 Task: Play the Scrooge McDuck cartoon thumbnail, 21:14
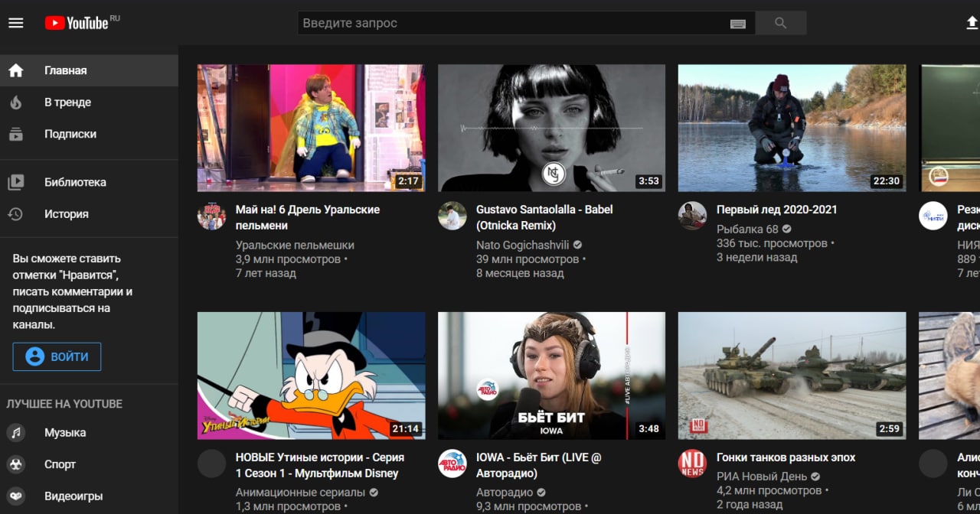point(312,376)
